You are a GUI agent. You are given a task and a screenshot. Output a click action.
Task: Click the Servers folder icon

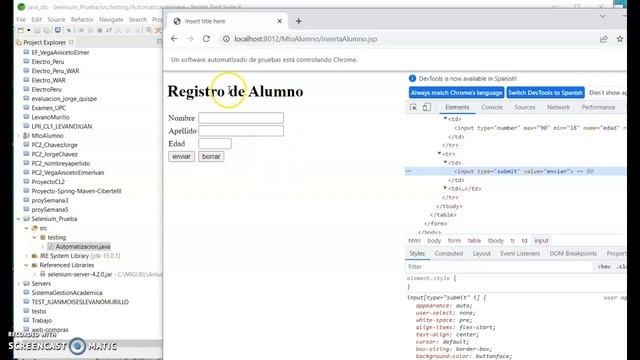coord(27,283)
